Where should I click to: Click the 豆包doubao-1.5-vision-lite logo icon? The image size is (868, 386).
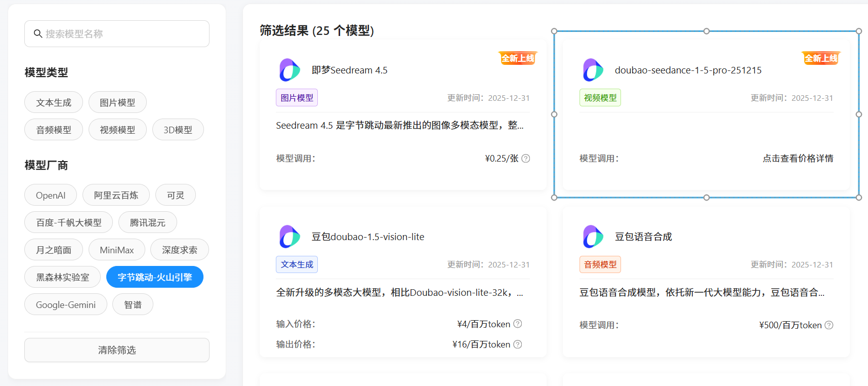click(x=290, y=237)
